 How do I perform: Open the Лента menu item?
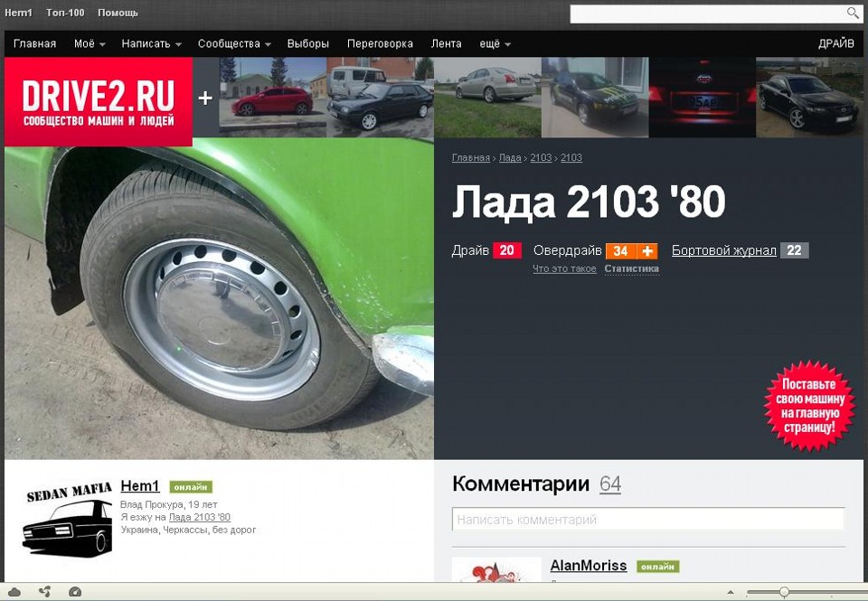click(x=446, y=43)
